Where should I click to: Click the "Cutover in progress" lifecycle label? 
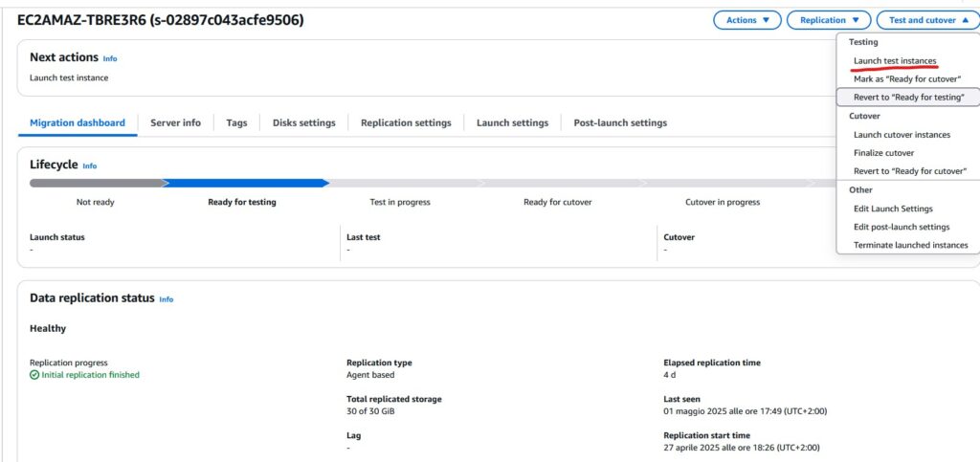[723, 202]
